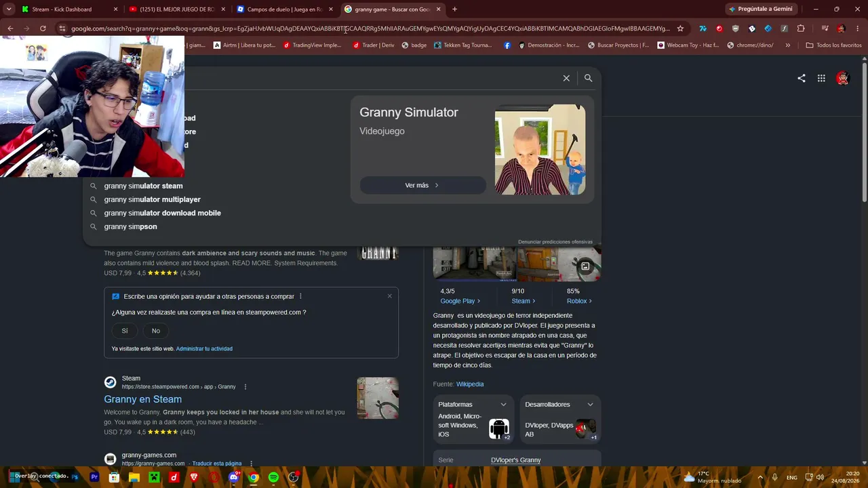
Task: Open the Chrome three-dot menu
Action: click(857, 28)
